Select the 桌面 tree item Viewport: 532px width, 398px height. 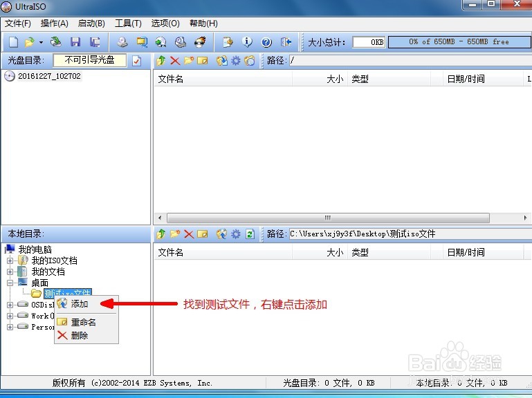click(39, 283)
